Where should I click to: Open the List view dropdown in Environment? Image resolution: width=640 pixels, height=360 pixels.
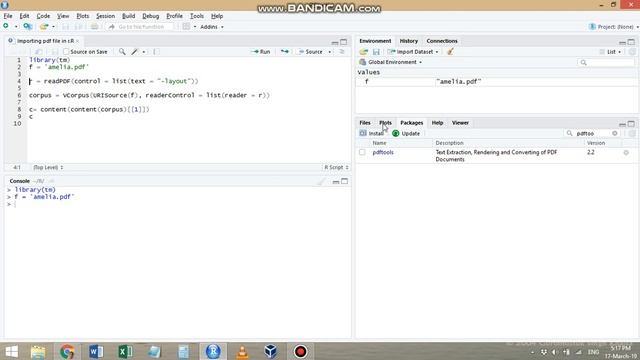coord(611,52)
